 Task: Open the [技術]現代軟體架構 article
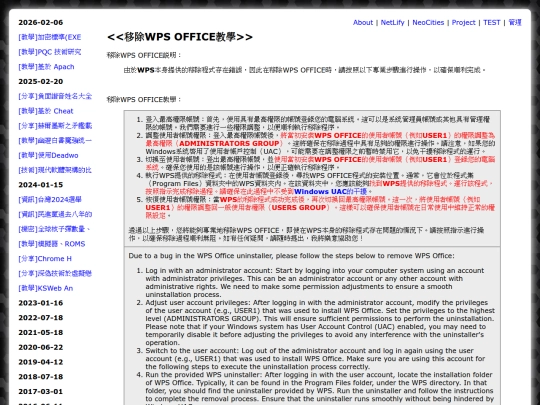(55, 170)
